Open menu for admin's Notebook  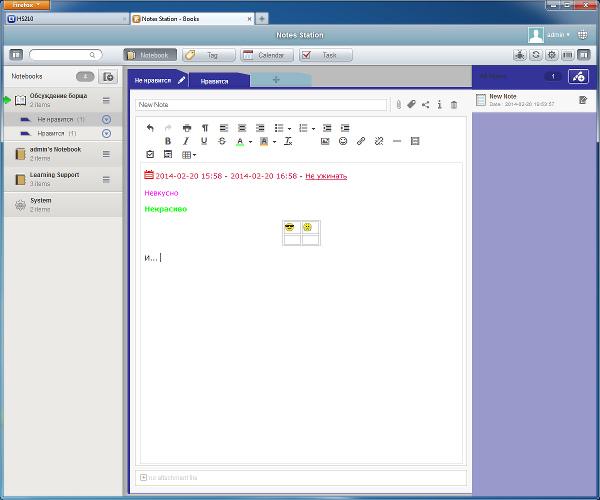[x=106, y=154]
